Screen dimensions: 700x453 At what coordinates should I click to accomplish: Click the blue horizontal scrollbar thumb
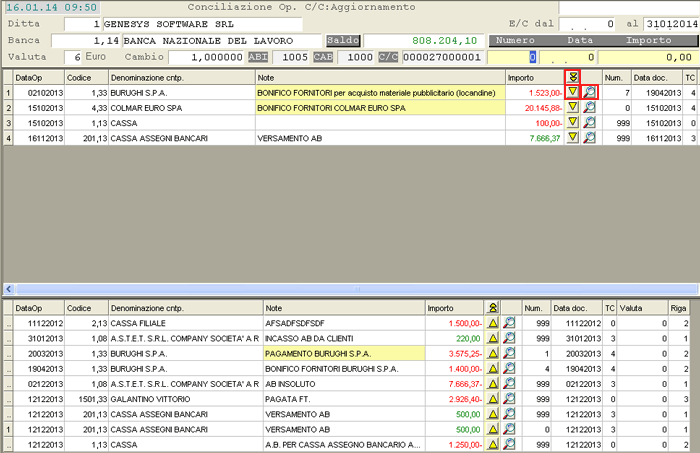[357, 289]
